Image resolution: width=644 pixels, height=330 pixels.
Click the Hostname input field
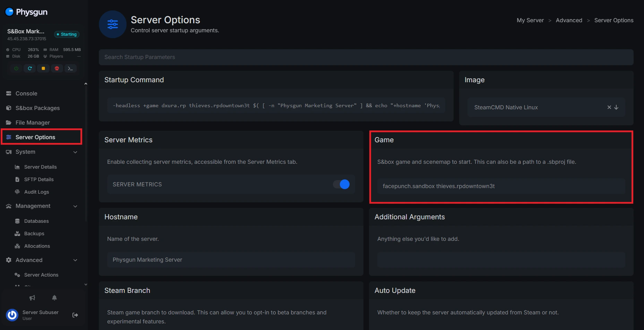tap(231, 260)
